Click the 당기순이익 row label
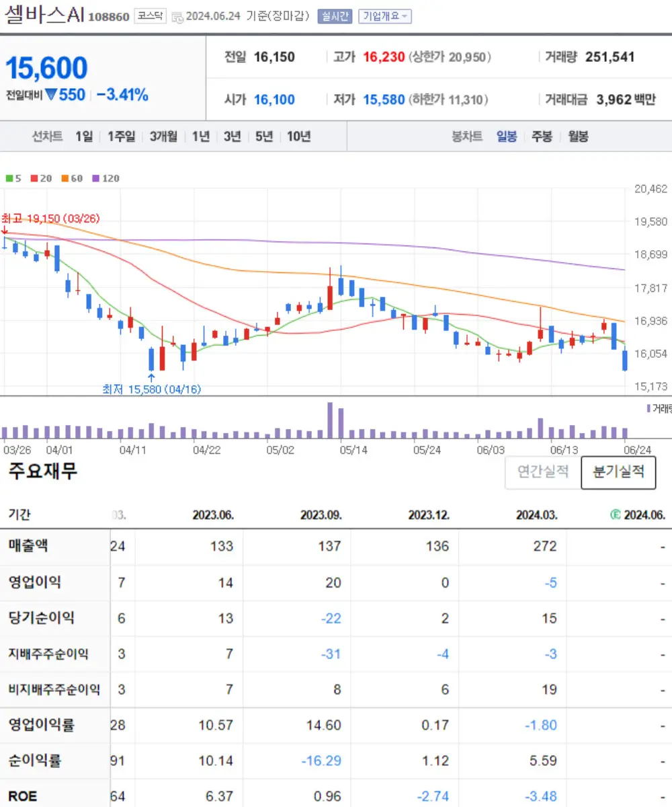 tap(41, 618)
